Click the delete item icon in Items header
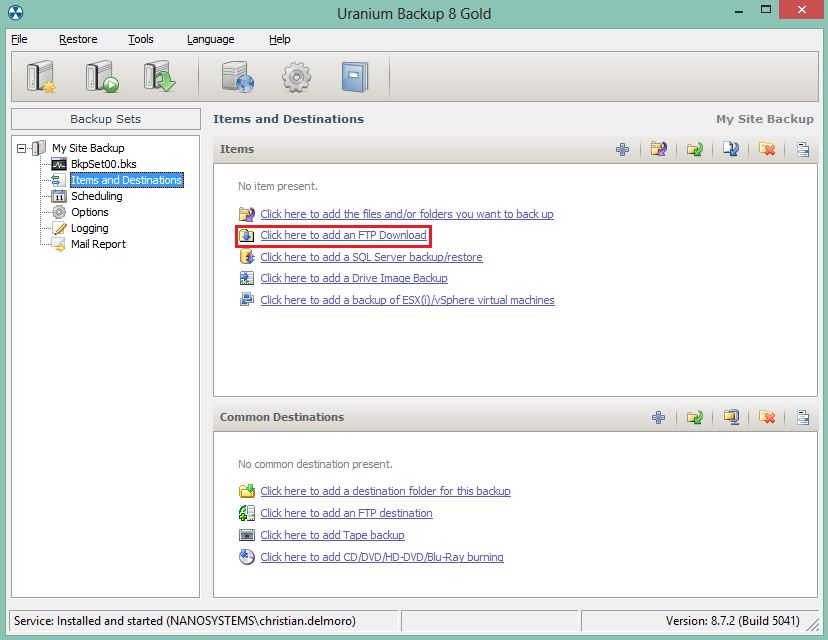Screen dimensions: 828x640 coord(767,149)
